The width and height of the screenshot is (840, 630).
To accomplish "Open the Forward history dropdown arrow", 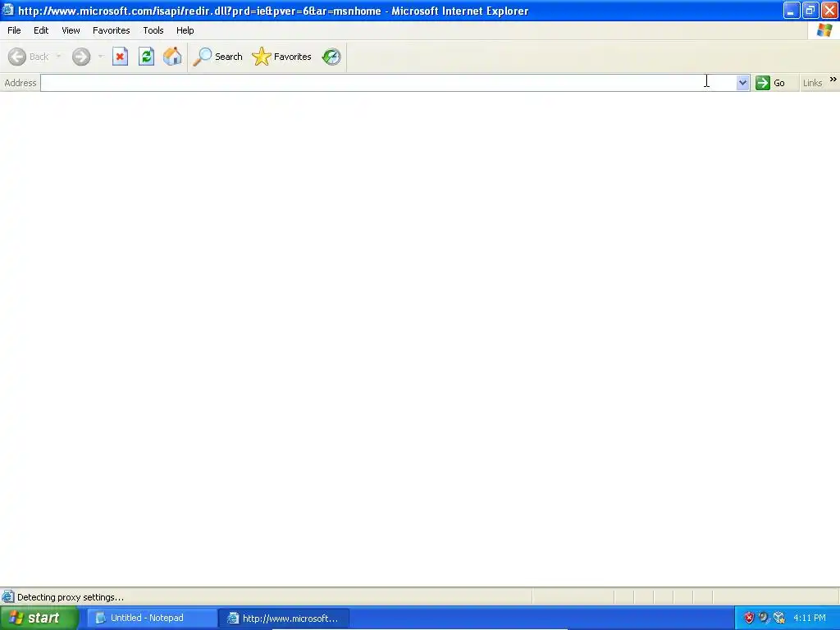I will [x=101, y=57].
